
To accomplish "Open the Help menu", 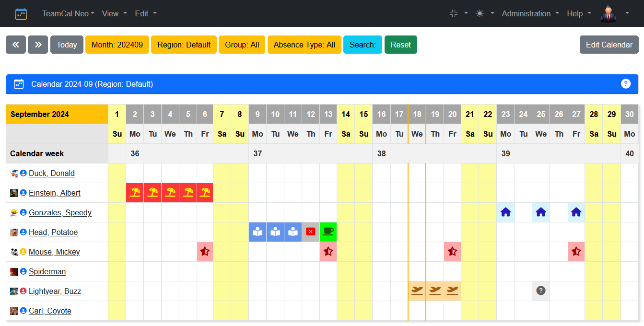I will (x=579, y=13).
